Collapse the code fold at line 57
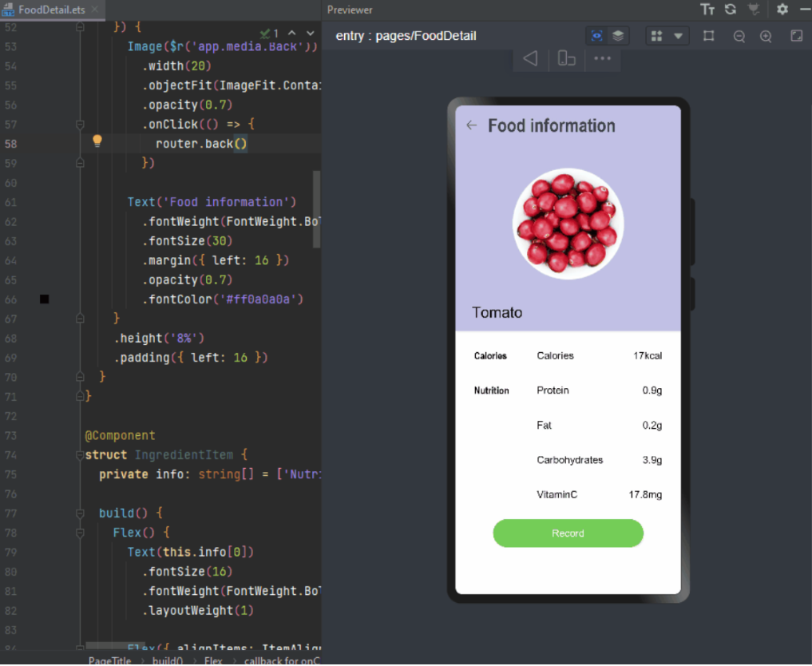The height and width of the screenshot is (666, 812). pyautogui.click(x=80, y=125)
